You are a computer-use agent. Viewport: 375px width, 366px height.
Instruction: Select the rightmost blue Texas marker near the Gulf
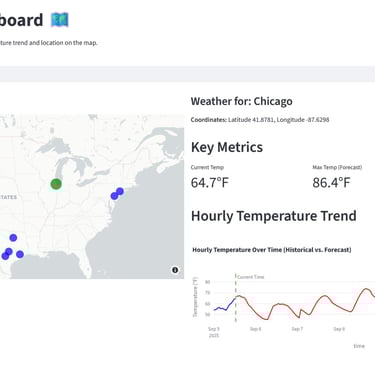click(x=20, y=254)
